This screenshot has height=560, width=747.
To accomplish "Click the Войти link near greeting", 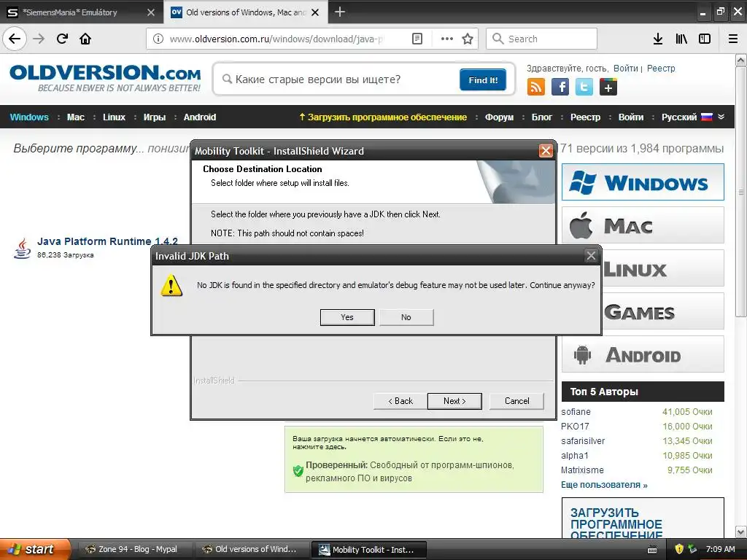I will (x=625, y=69).
